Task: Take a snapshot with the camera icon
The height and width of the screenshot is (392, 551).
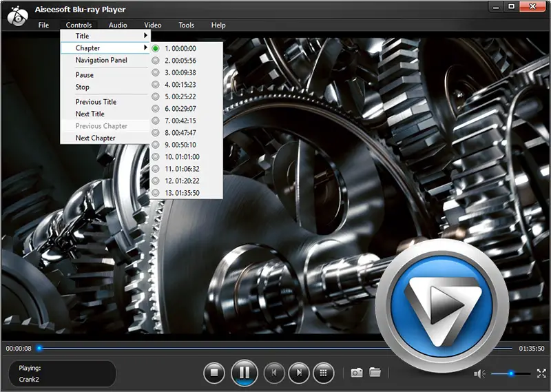Action: (357, 372)
